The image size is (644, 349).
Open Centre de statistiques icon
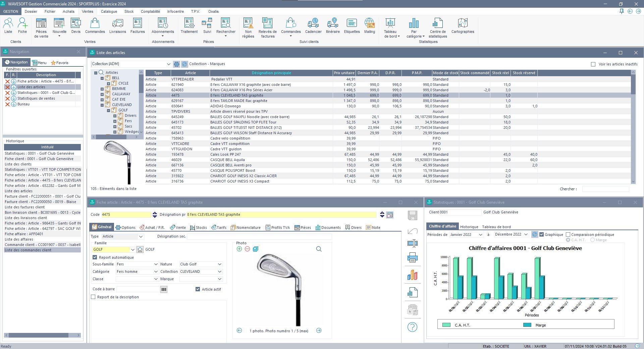(x=438, y=28)
